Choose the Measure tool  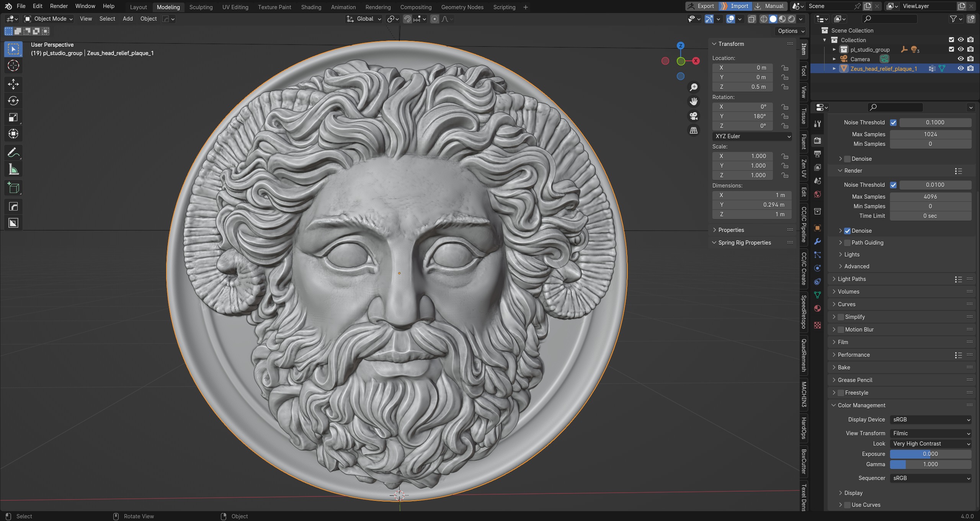(13, 169)
